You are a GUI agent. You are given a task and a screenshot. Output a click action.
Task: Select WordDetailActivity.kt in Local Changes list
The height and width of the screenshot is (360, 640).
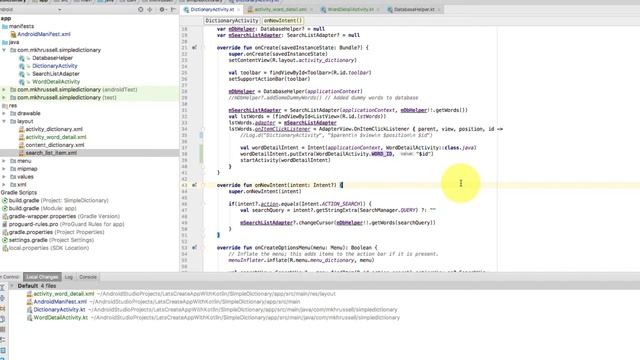pyautogui.click(x=60, y=318)
